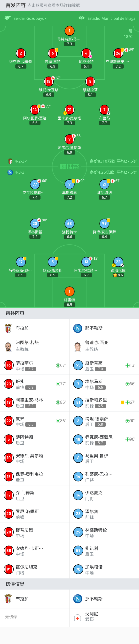Open coach 阿图尔-若热 profile photo

click(x=8, y=346)
